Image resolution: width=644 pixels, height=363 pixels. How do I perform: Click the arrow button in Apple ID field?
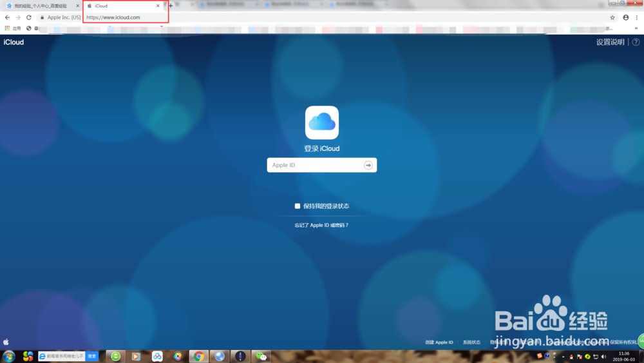coord(368,165)
